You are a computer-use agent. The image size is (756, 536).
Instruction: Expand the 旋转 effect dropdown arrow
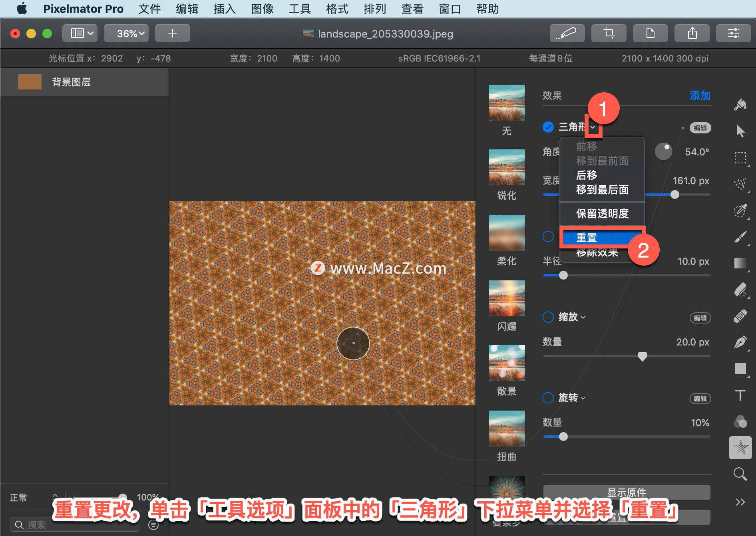click(x=583, y=398)
